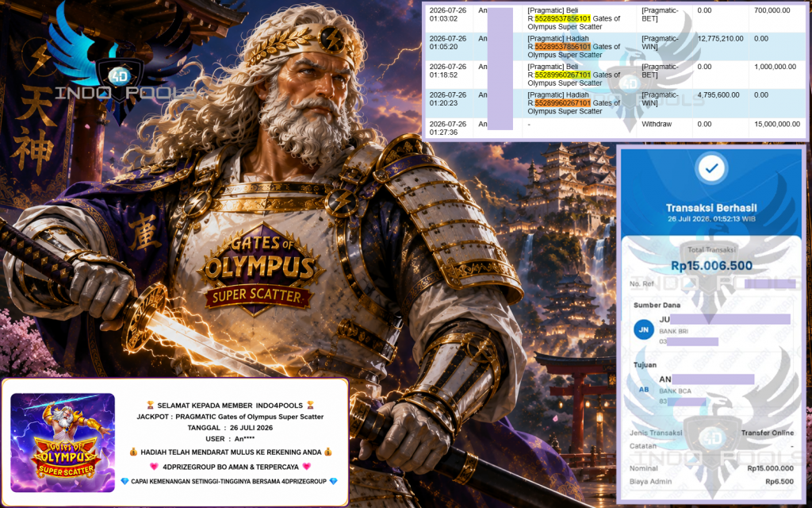Click the SELAMAT KEPADA MEMBER INDO4POOLS line
The image size is (812, 508).
[x=231, y=406]
